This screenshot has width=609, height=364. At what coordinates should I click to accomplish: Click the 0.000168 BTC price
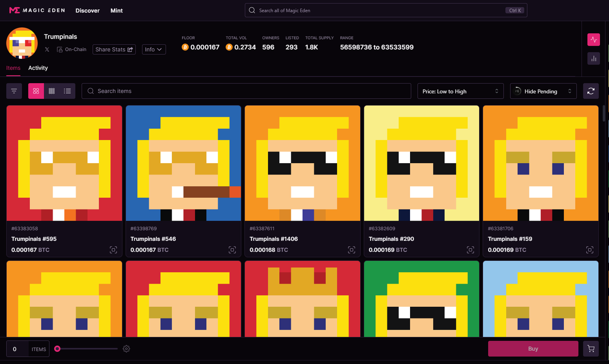pos(269,250)
